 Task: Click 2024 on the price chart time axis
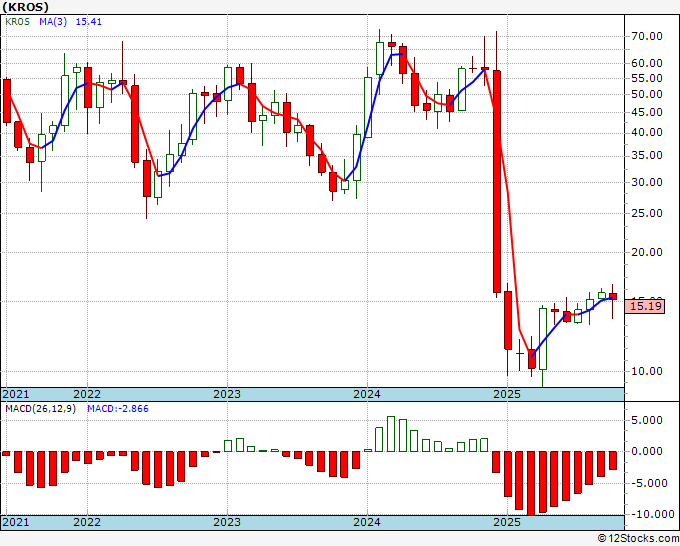pyautogui.click(x=367, y=394)
